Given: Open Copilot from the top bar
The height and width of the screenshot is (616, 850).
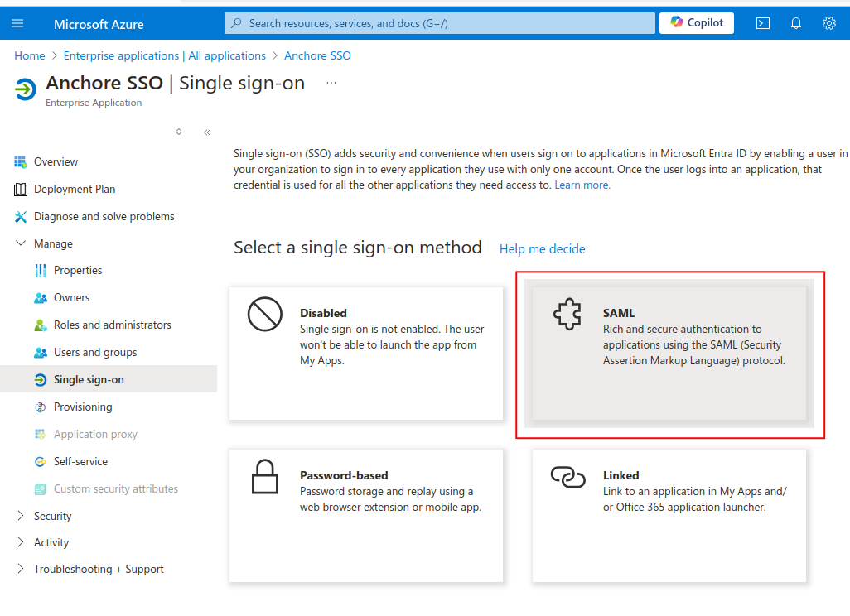Looking at the screenshot, I should (696, 22).
